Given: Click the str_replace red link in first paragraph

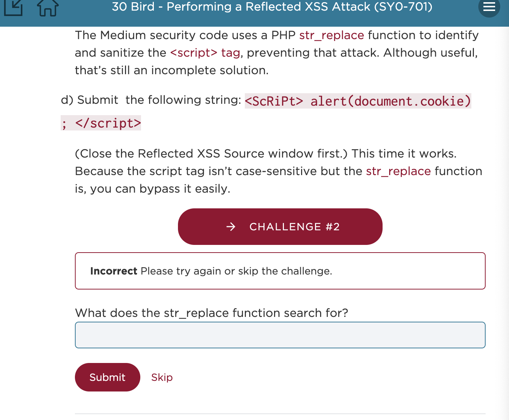Looking at the screenshot, I should tap(331, 35).
